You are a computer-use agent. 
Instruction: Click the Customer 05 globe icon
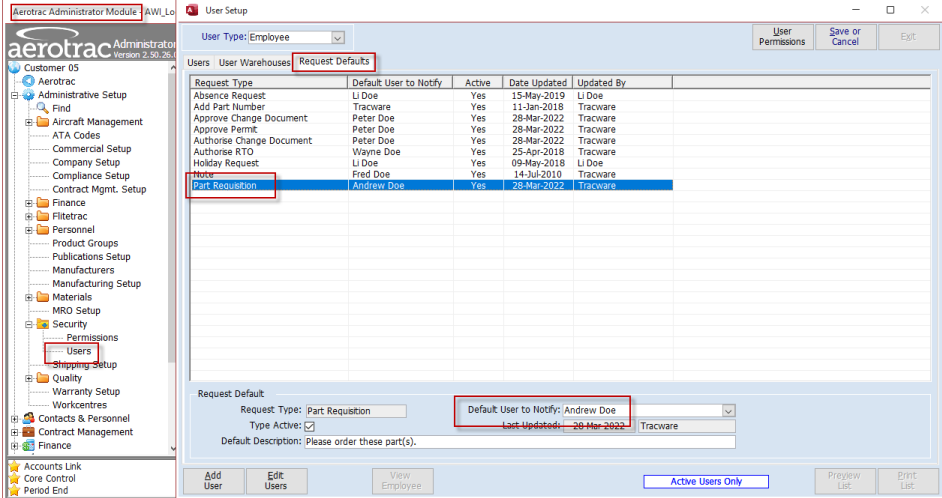point(14,67)
